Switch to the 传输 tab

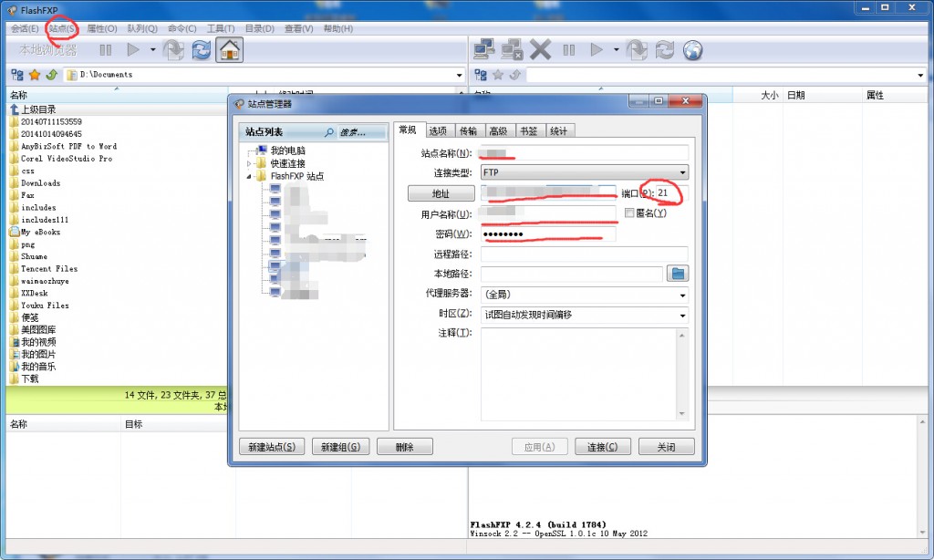469,131
